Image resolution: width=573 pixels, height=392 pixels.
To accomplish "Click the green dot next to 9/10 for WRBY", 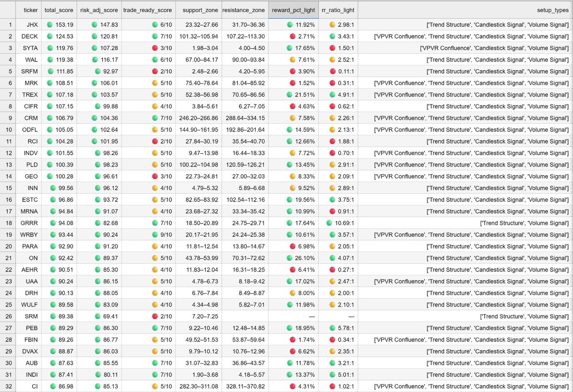I will (x=155, y=234).
